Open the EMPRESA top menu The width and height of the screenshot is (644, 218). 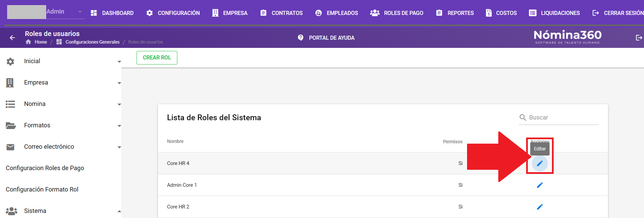point(235,13)
